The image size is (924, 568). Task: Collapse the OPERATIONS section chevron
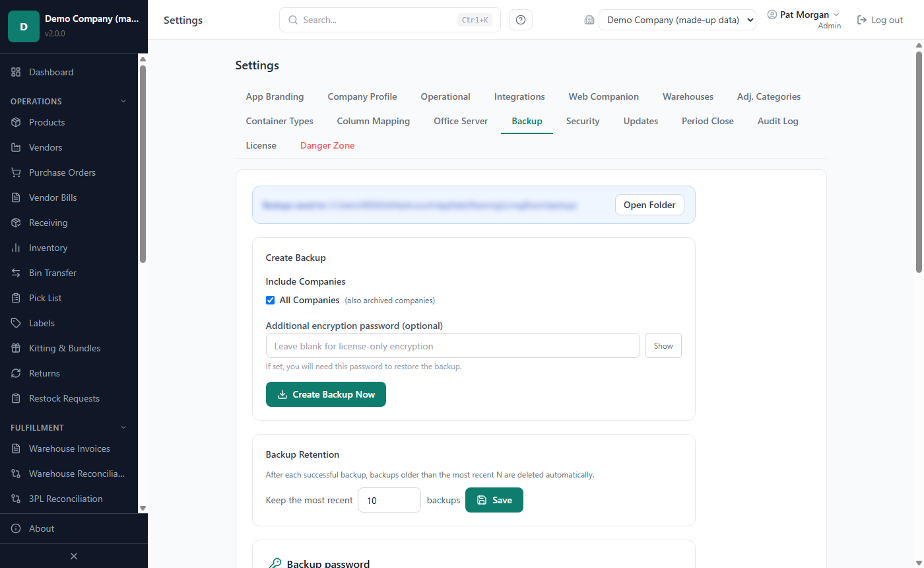pos(123,101)
